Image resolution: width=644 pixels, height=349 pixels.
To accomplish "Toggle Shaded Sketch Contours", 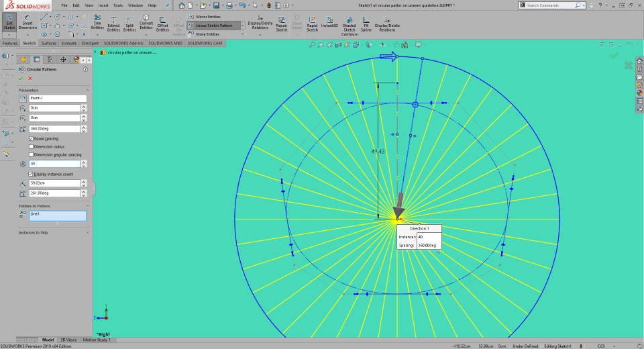I will (x=349, y=26).
